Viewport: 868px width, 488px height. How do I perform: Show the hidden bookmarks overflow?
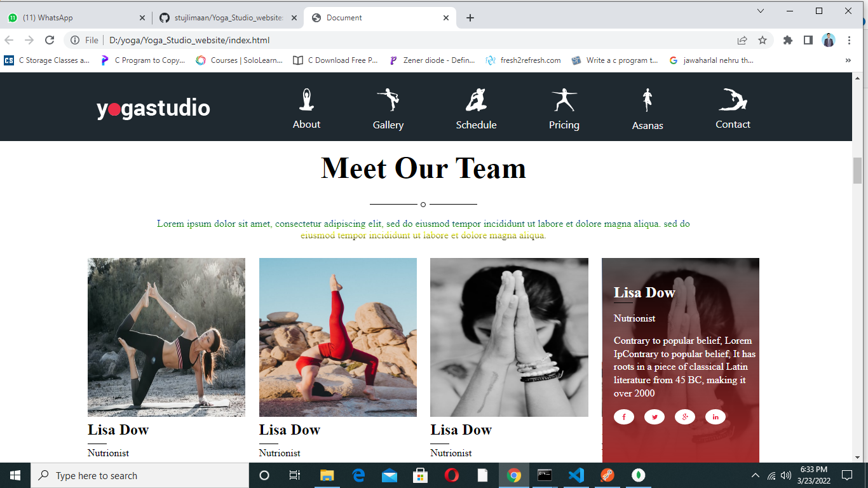point(848,60)
